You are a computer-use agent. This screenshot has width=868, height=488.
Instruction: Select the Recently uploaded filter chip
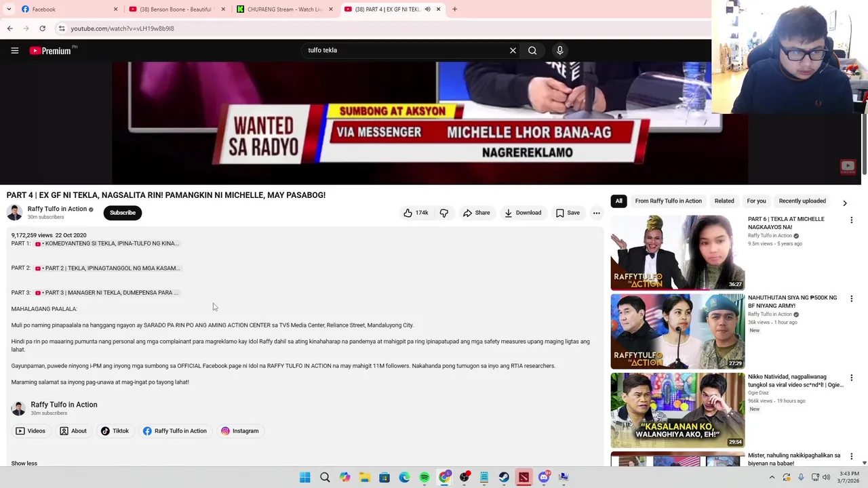(802, 201)
